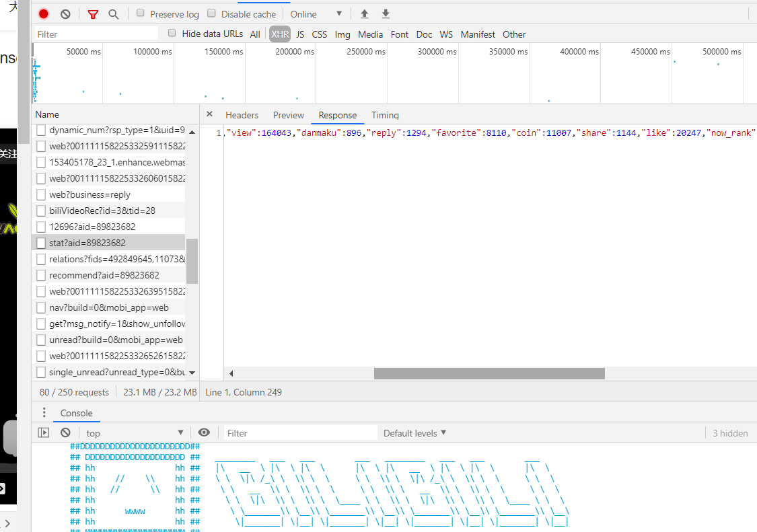Screen dimensions: 757x532
Task: Clear the console output
Action: [x=66, y=432]
